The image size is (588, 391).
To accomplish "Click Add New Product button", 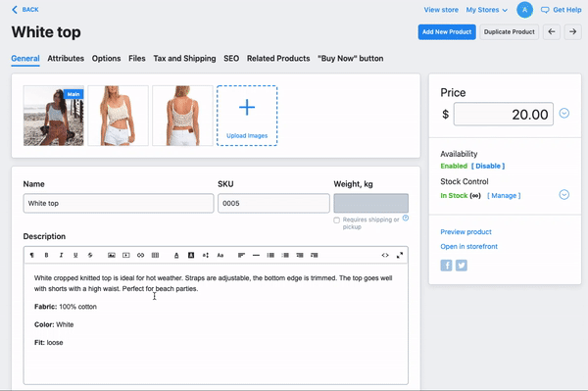I will pos(447,32).
